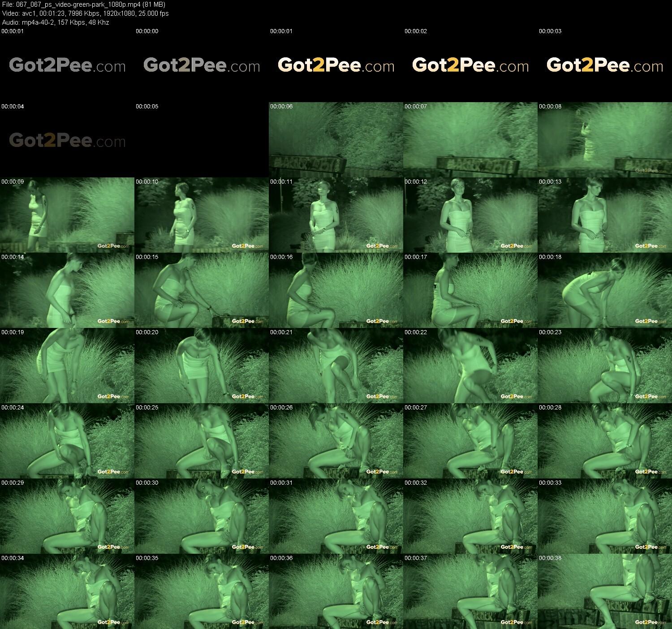Click the 00:00:34 timestamp label
The height and width of the screenshot is (629, 672).
(x=13, y=558)
